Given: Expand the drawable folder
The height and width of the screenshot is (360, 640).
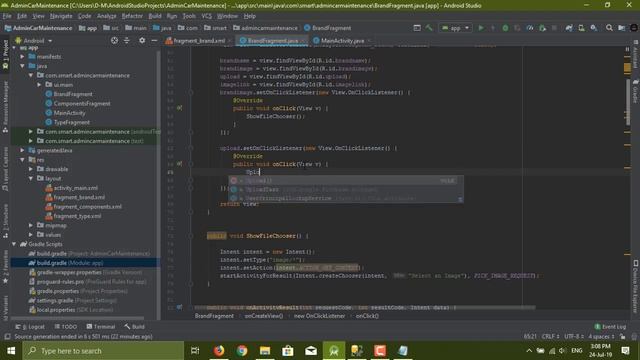Looking at the screenshot, I should point(31,169).
